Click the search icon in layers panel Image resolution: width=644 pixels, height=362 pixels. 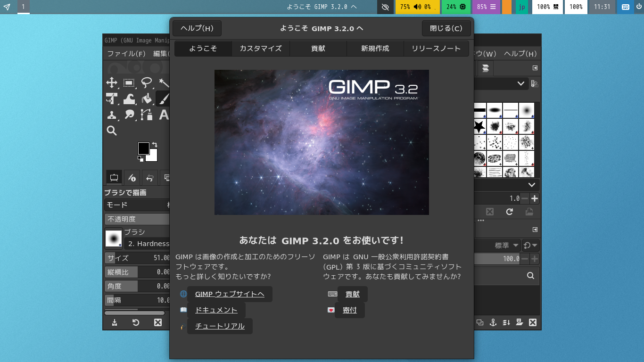530,276
